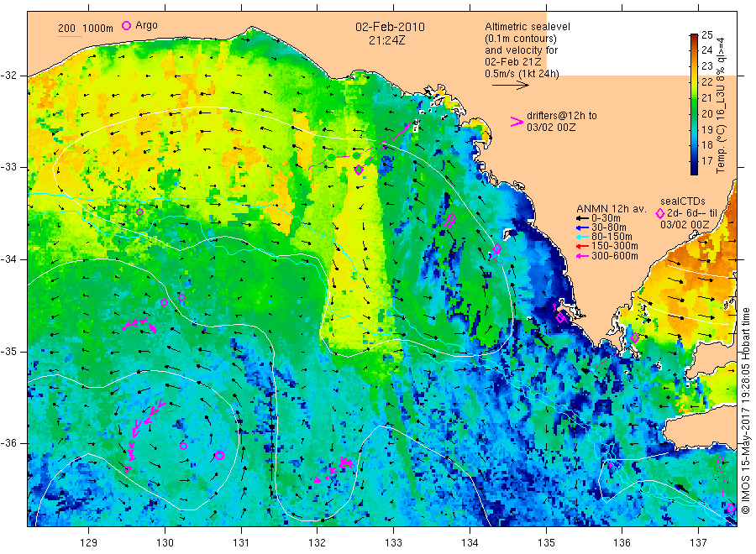Click the black 0-30m legend arrow

(582, 218)
